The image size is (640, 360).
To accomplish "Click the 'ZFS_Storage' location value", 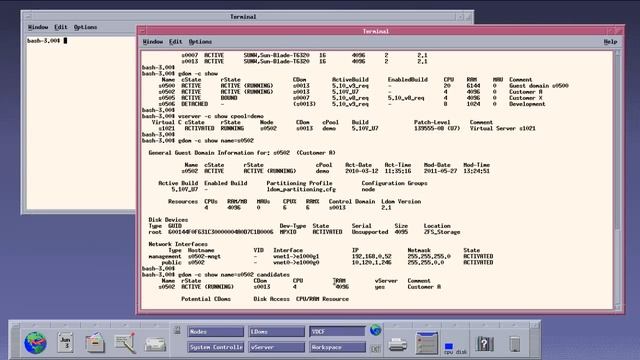I will coord(442,232).
